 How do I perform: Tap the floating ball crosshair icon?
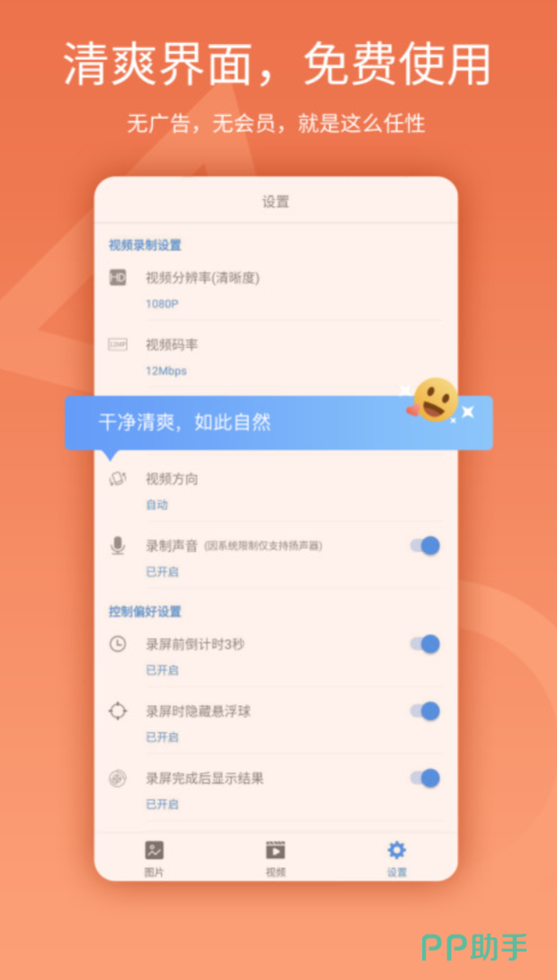[118, 711]
